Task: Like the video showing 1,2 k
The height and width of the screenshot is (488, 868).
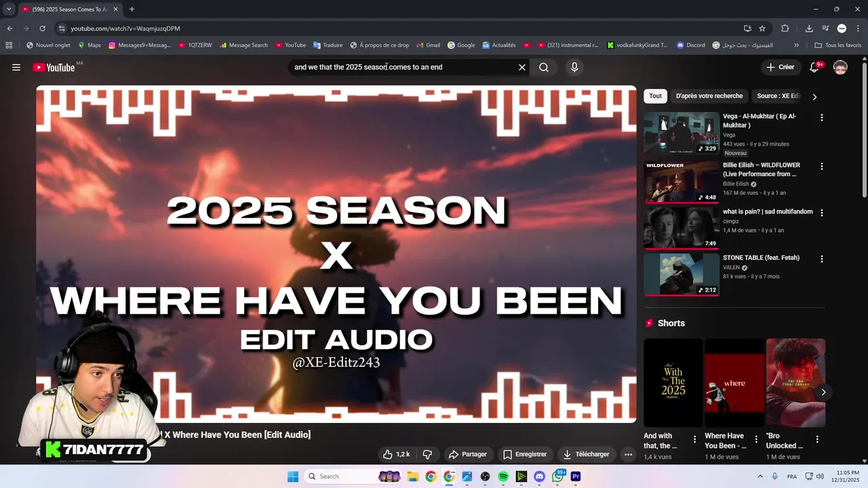Action: click(396, 454)
